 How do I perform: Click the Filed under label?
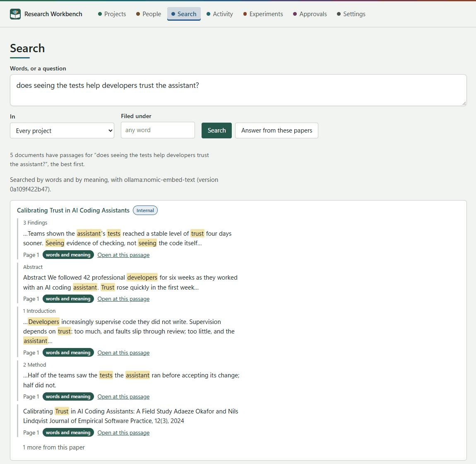[136, 116]
